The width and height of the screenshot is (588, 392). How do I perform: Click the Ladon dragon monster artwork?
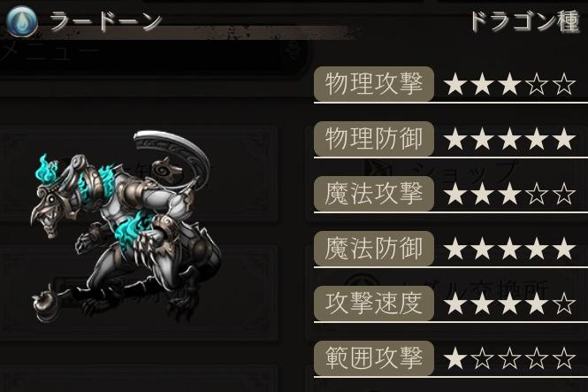tap(126, 227)
